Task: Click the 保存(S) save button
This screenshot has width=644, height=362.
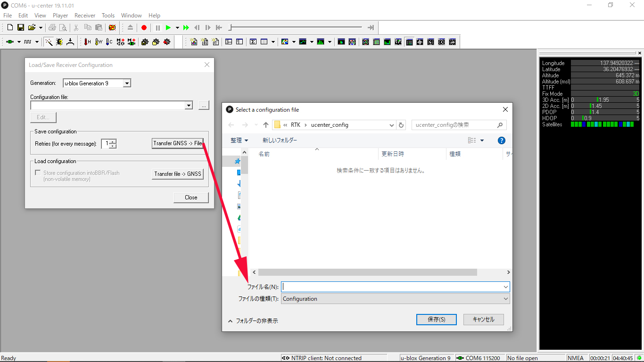Action: [x=437, y=319]
